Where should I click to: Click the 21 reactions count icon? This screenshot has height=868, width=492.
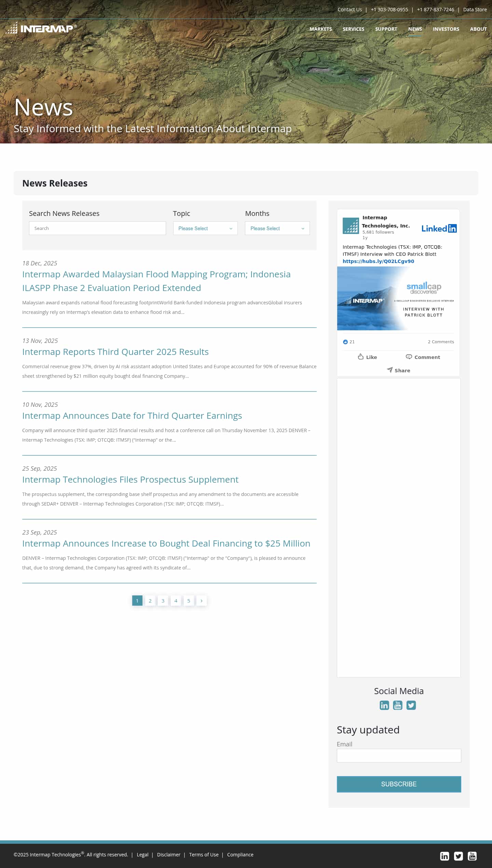pyautogui.click(x=345, y=342)
